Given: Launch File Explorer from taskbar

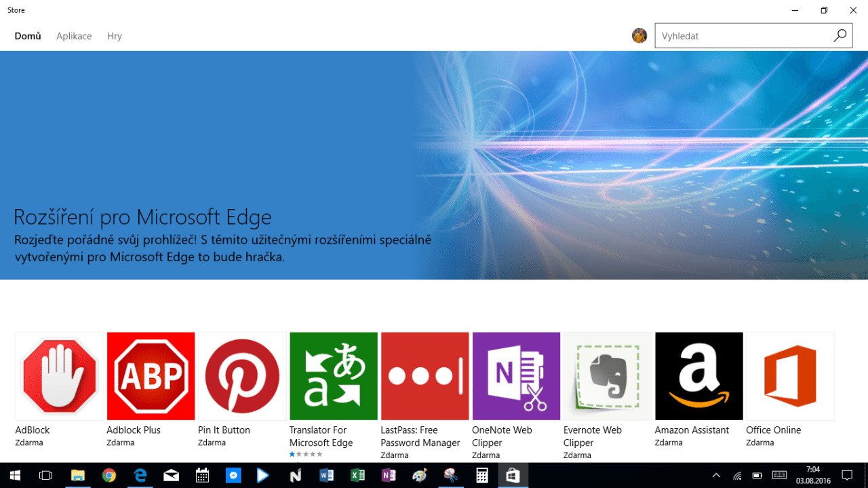Looking at the screenshot, I should (x=77, y=476).
